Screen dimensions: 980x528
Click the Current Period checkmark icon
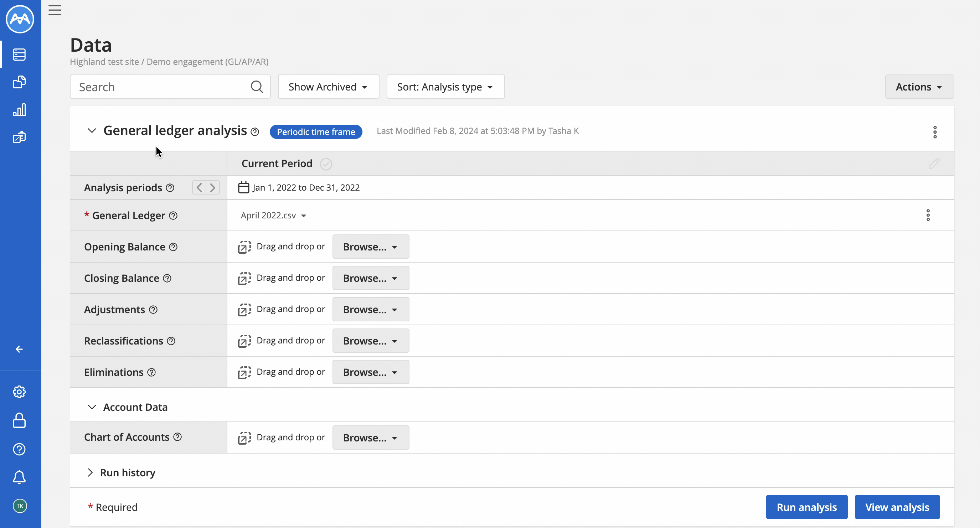(x=326, y=164)
